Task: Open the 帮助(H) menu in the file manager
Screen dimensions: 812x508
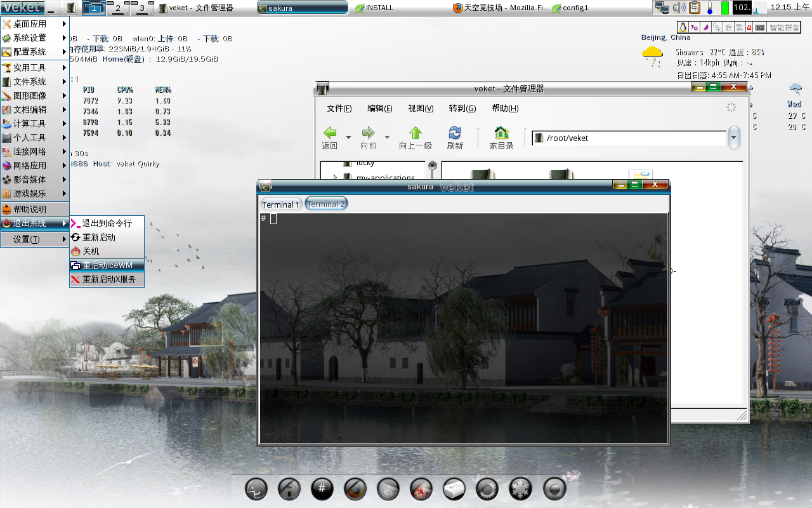Action: 505,109
